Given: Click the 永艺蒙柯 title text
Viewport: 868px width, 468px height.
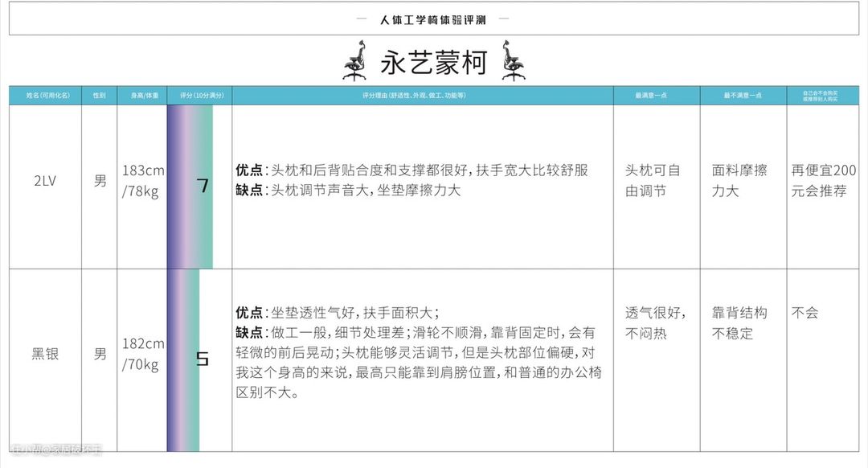Looking at the screenshot, I should (433, 63).
